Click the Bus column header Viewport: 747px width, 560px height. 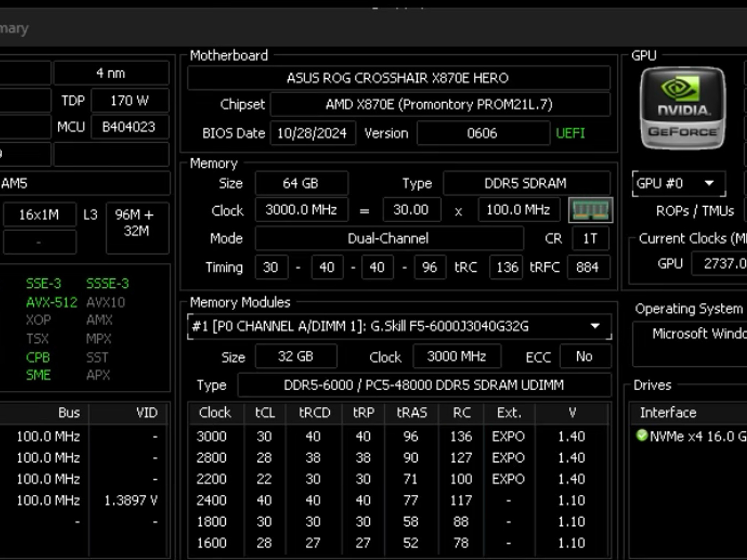tap(44, 413)
